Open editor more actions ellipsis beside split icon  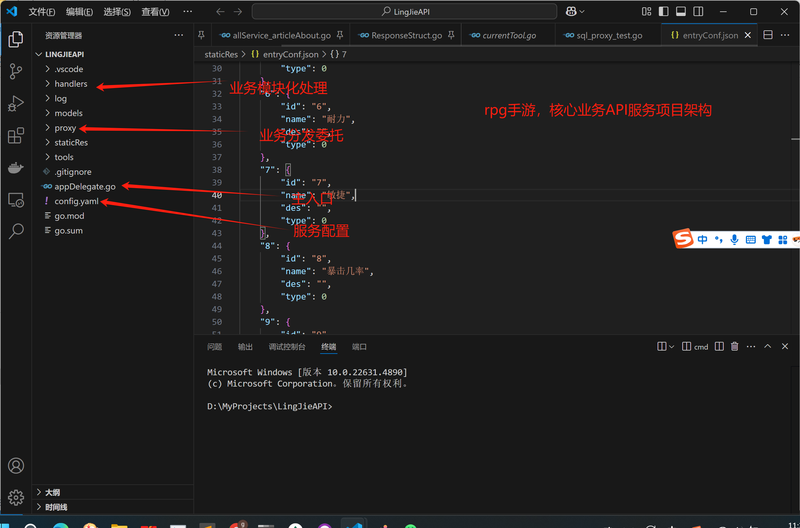point(785,35)
